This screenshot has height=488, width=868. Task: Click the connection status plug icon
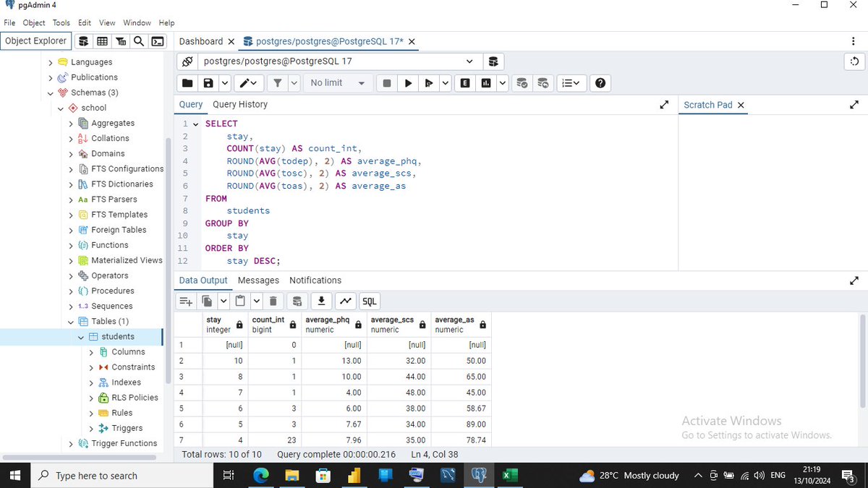click(187, 61)
